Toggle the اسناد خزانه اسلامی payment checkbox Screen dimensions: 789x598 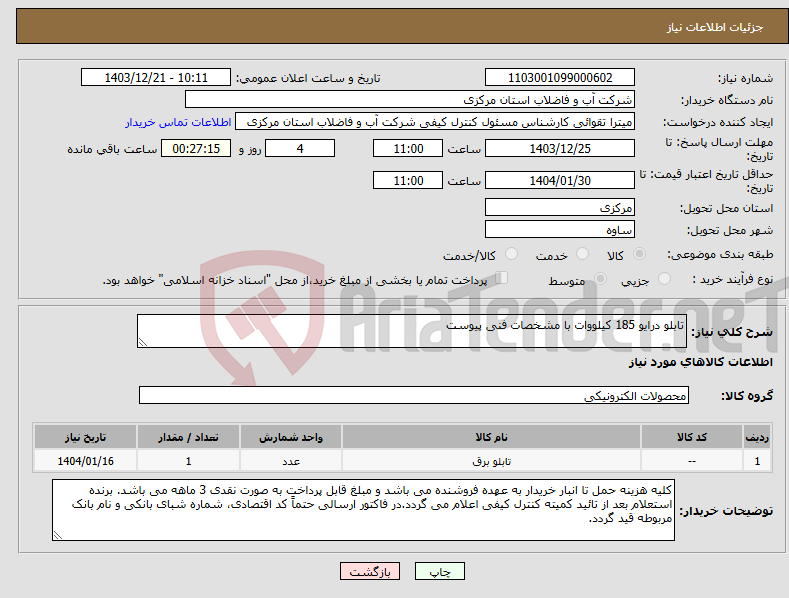pos(502,277)
